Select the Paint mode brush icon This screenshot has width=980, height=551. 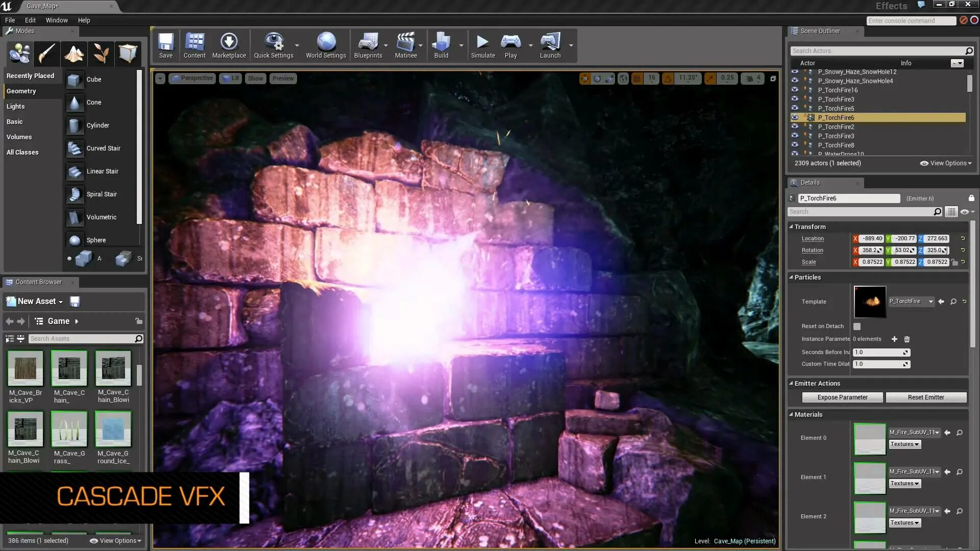47,54
